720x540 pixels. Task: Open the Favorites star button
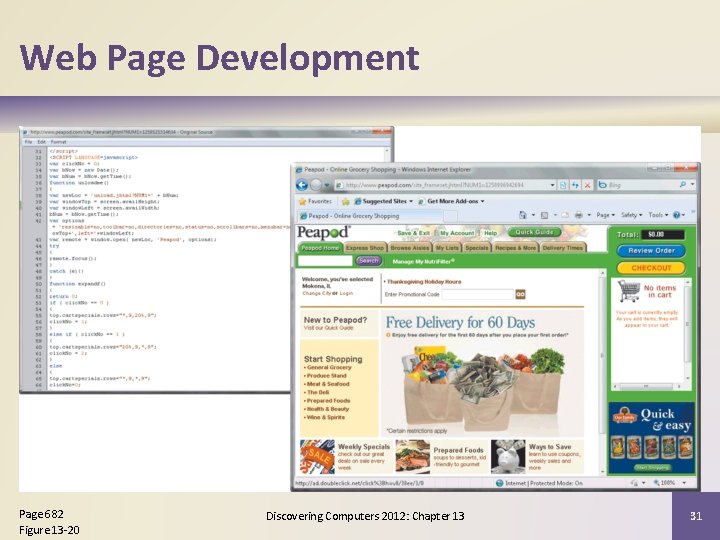point(315,201)
